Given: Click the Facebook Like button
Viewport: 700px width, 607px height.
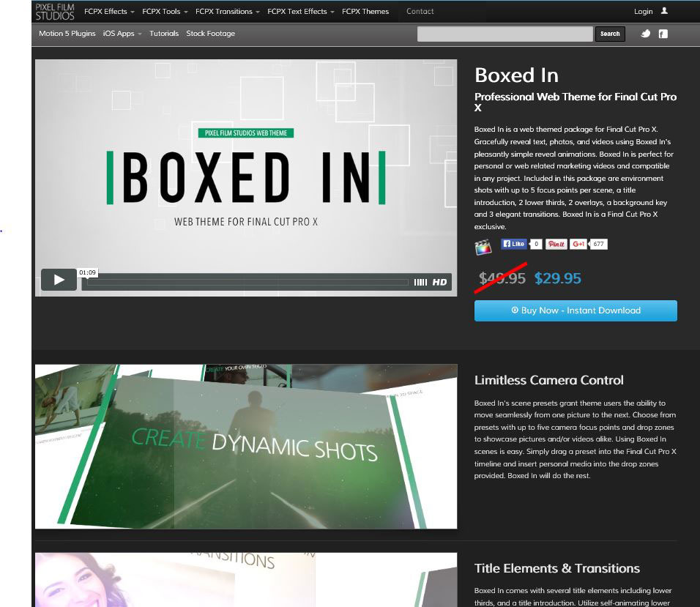Looking at the screenshot, I should pos(514,244).
